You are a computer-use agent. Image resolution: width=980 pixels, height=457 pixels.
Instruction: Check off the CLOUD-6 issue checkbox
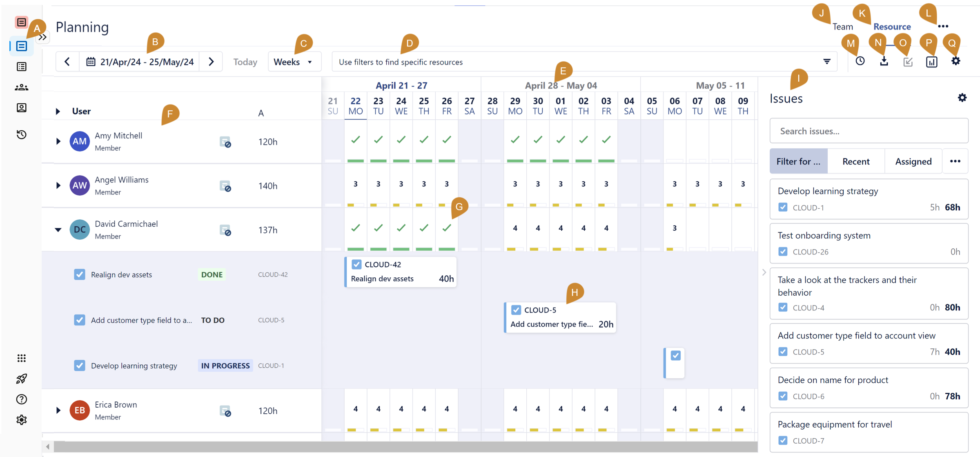tap(783, 396)
